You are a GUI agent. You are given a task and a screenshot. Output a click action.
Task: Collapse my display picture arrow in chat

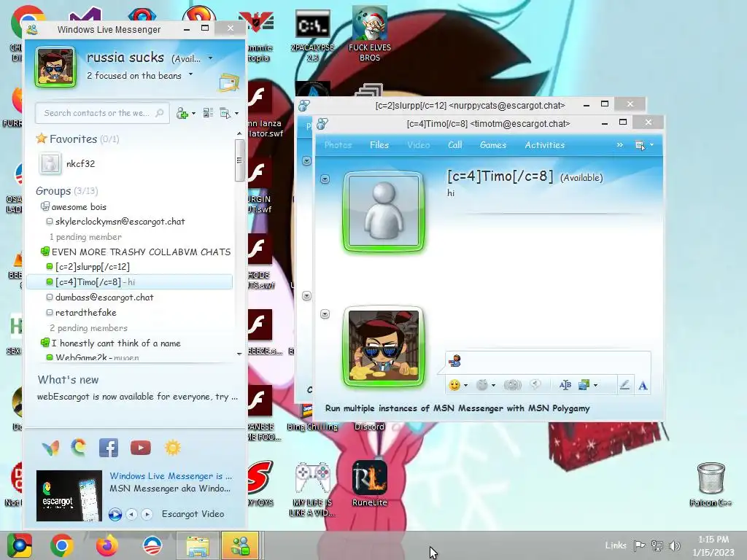(x=325, y=314)
